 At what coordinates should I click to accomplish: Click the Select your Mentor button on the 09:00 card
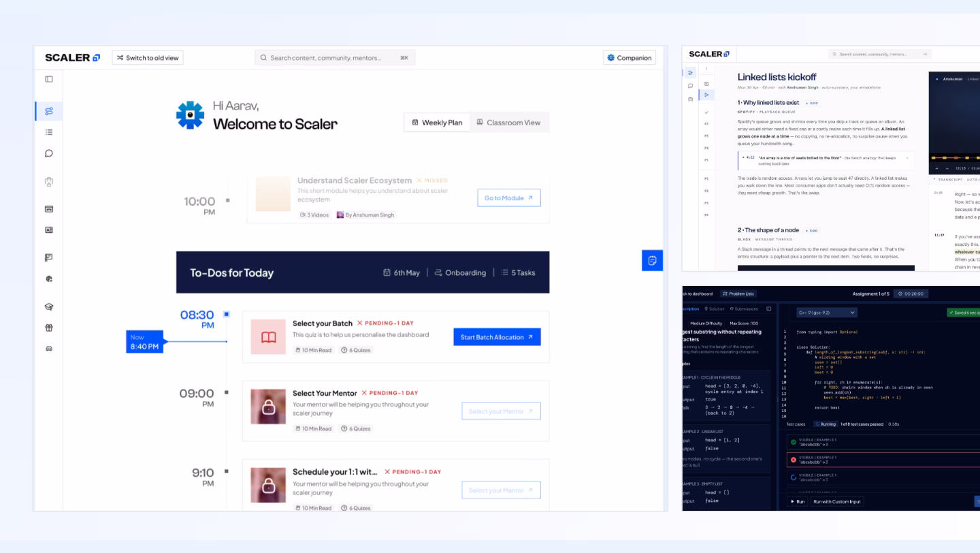pos(501,411)
